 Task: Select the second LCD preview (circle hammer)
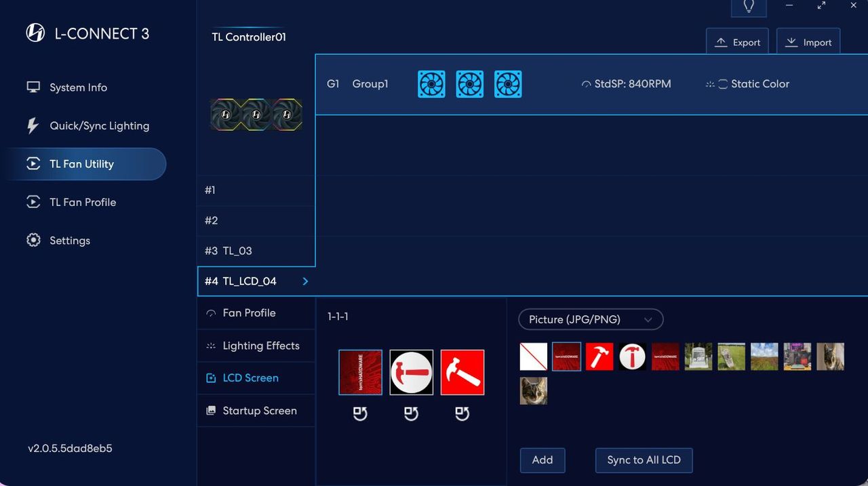[x=412, y=372]
